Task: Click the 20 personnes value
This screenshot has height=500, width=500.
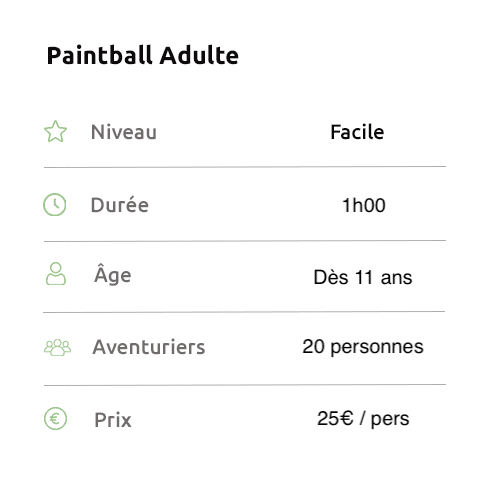Action: (363, 347)
